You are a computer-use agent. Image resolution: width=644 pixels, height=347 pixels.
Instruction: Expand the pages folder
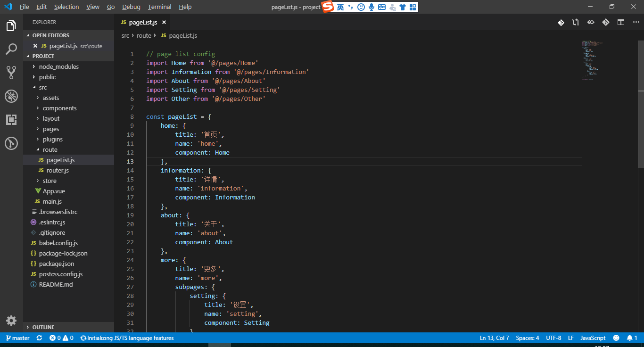[69, 129]
